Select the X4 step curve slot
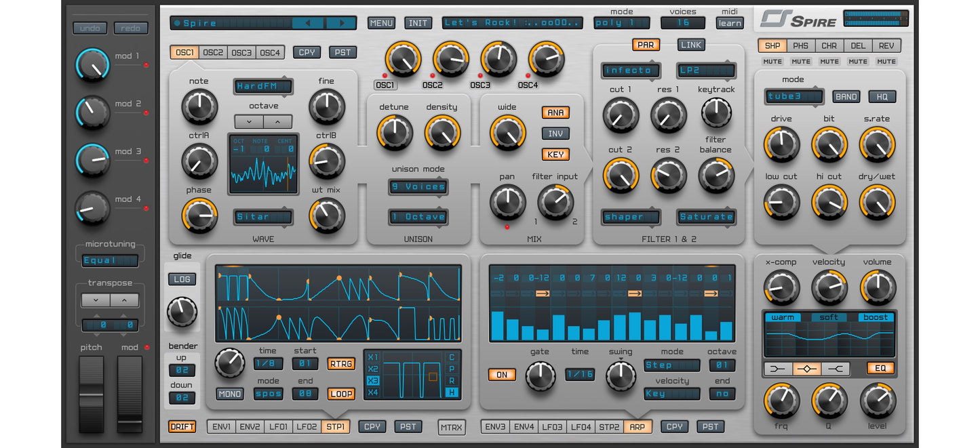The image size is (980, 448). (x=372, y=392)
